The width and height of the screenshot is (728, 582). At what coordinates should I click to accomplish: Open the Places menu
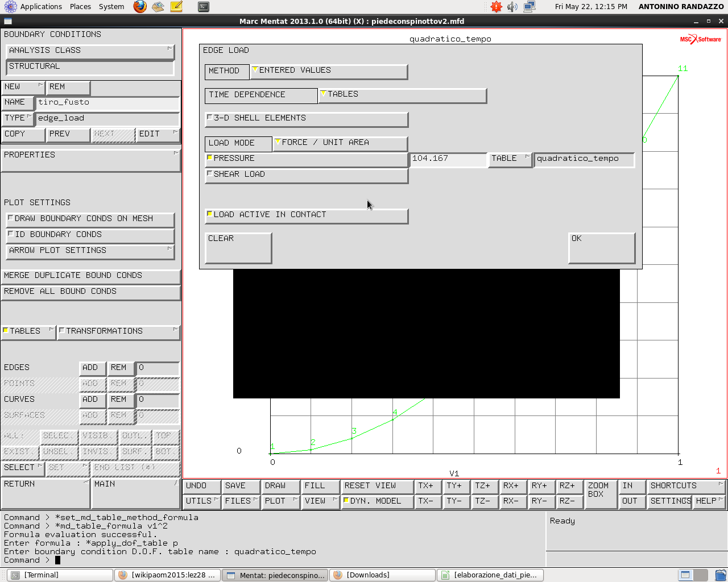pyautogui.click(x=80, y=7)
